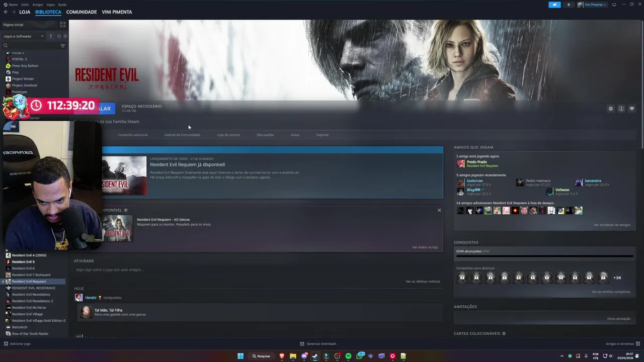Viewport: 644px width, 362px height.
Task: Click Voltasso friend avatar
Action: [x=549, y=192]
